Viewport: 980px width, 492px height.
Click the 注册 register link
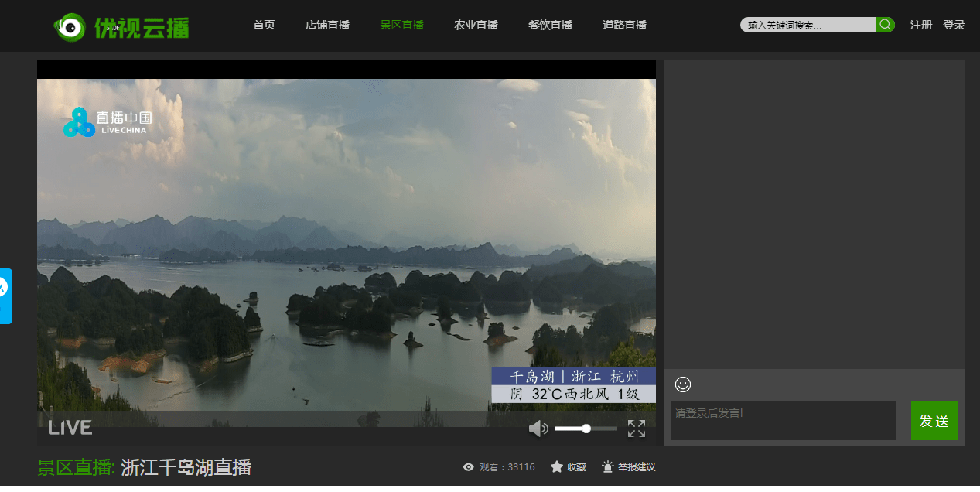(921, 25)
